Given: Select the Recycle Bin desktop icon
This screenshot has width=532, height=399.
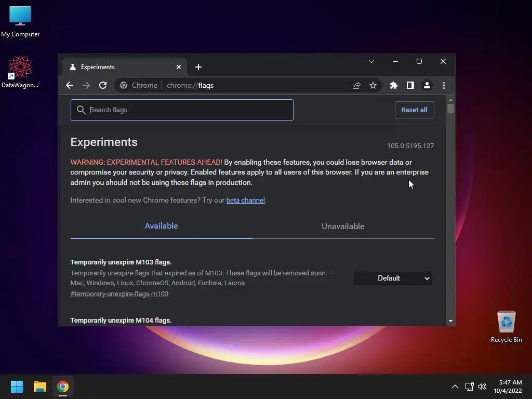Looking at the screenshot, I should tap(506, 327).
